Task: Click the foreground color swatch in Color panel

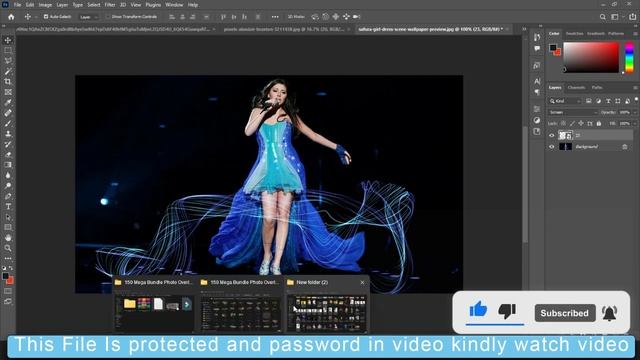Action: point(553,47)
